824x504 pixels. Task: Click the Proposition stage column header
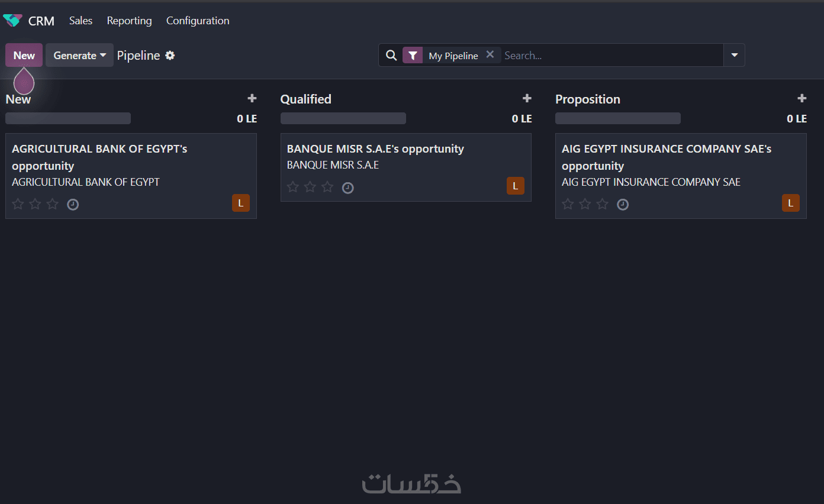click(x=588, y=99)
